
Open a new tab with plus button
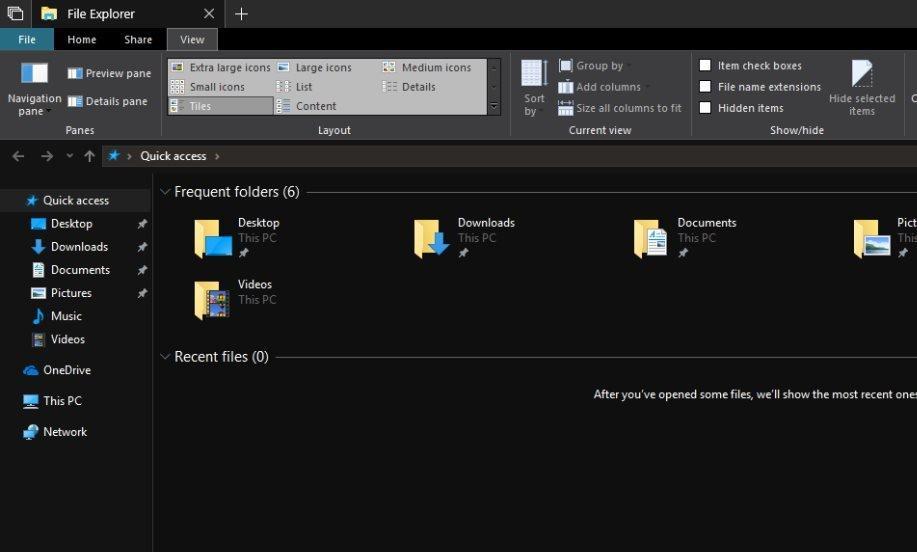241,13
